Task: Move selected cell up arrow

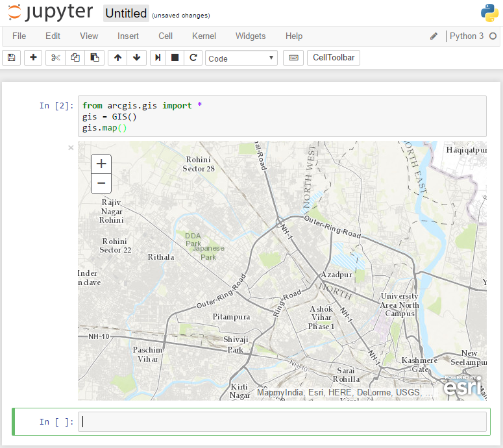Action: [x=117, y=58]
